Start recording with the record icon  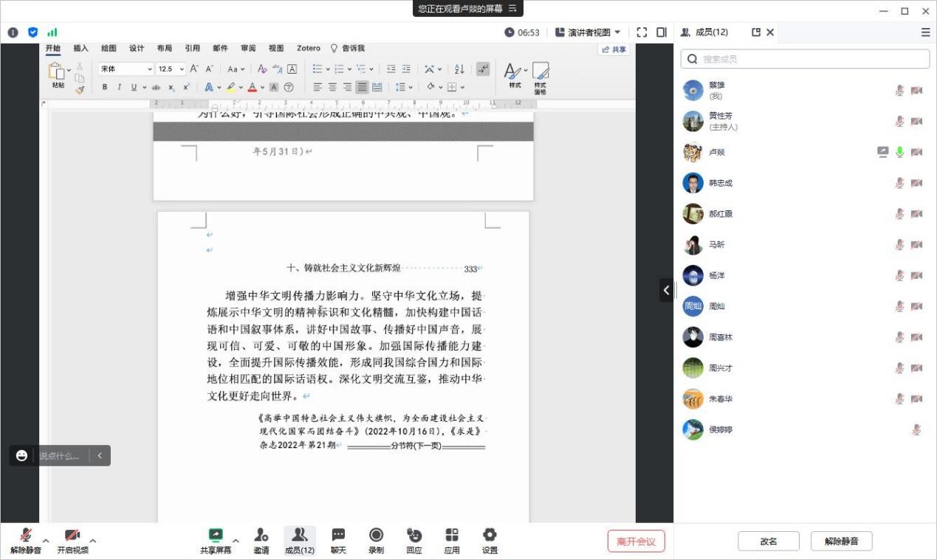[376, 536]
